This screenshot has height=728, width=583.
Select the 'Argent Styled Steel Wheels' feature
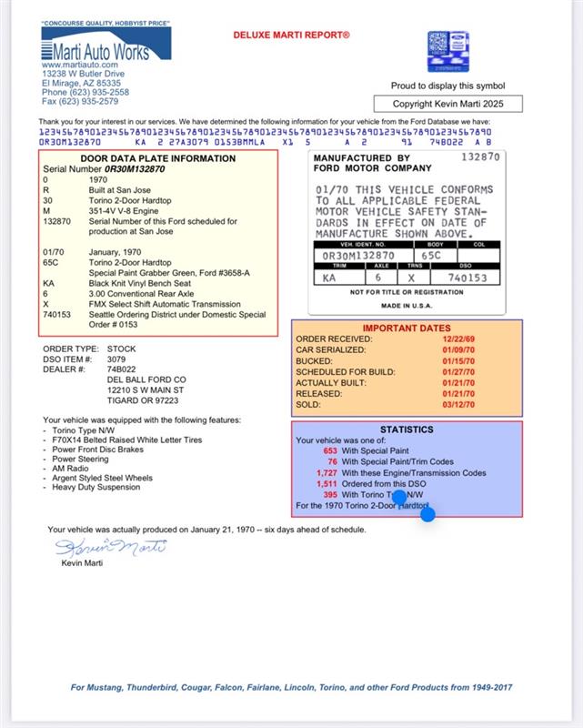tap(102, 478)
